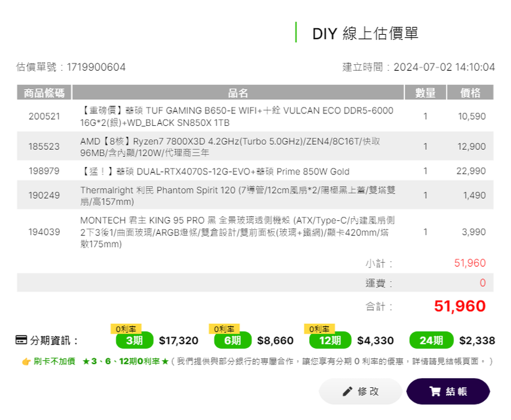Click the 結帳 checkout button
The image size is (511, 420).
coord(448,391)
